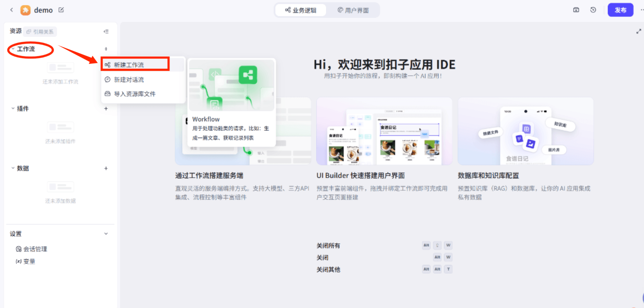Click the 还未添加插件 placeholder text
This screenshot has width=644, height=308.
pos(60,141)
